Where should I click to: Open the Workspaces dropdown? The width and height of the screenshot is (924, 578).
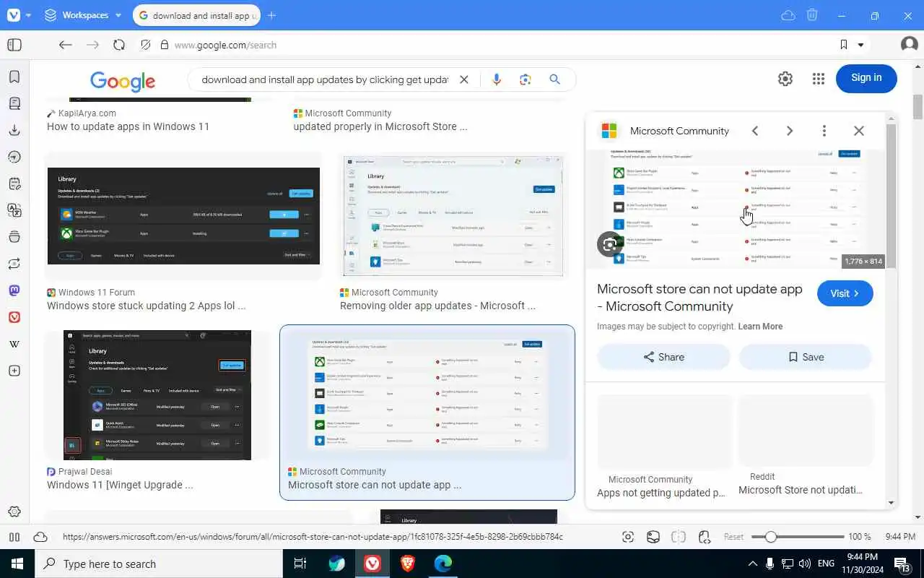[83, 15]
